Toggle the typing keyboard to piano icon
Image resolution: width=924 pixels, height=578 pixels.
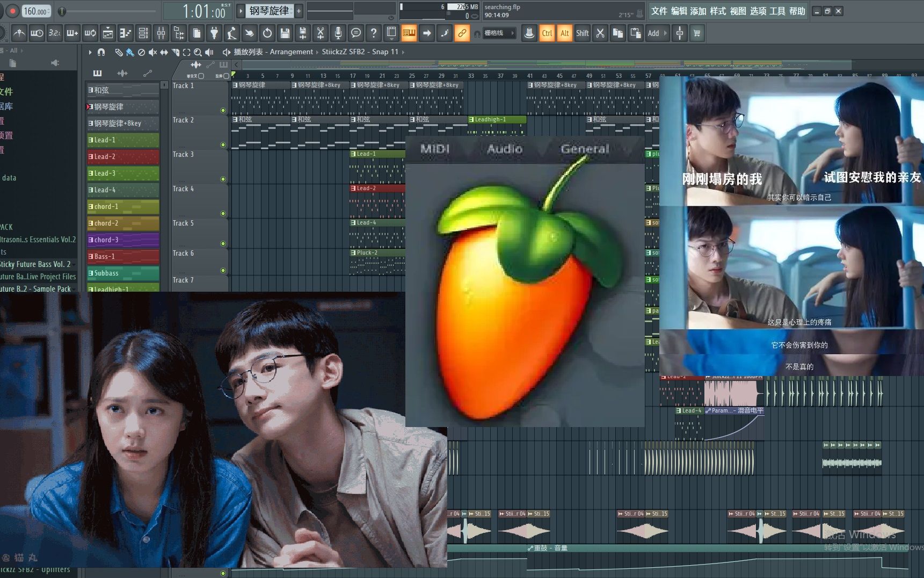coord(409,33)
